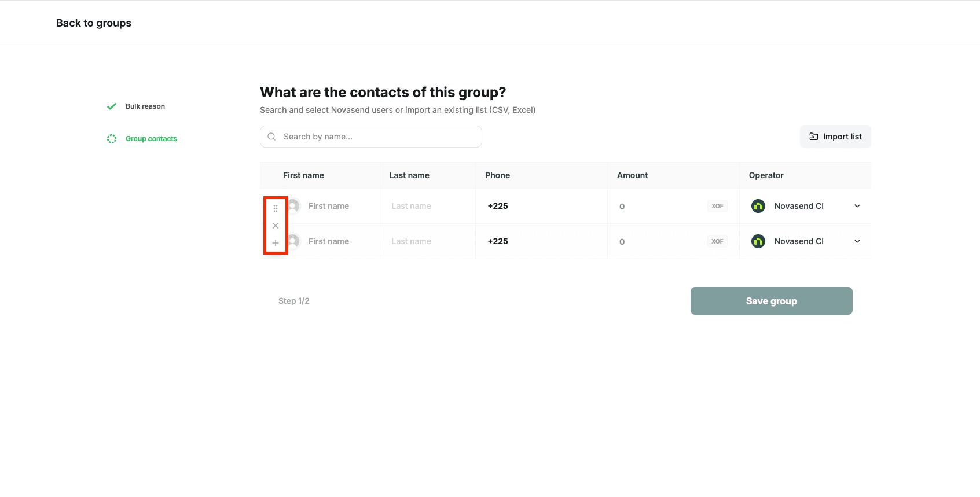Click the +225 phone field in first row
The image size is (980, 497).
coord(541,206)
